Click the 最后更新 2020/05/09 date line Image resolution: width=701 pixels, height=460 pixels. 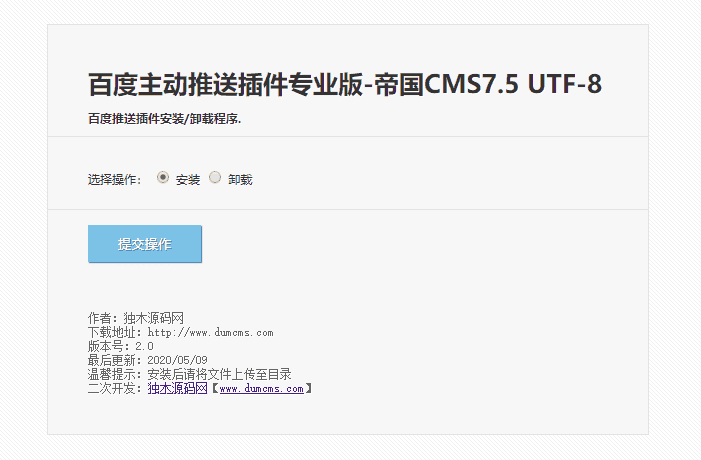(148, 360)
